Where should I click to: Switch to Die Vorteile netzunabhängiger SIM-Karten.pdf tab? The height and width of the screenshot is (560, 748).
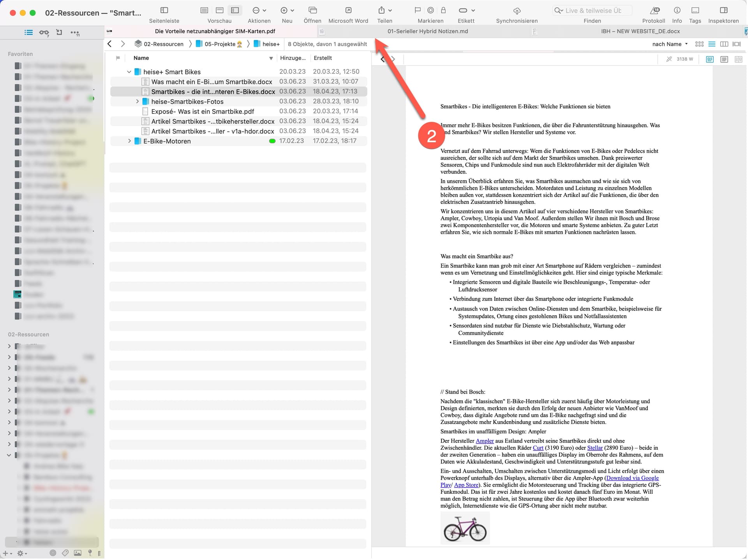[x=215, y=31]
